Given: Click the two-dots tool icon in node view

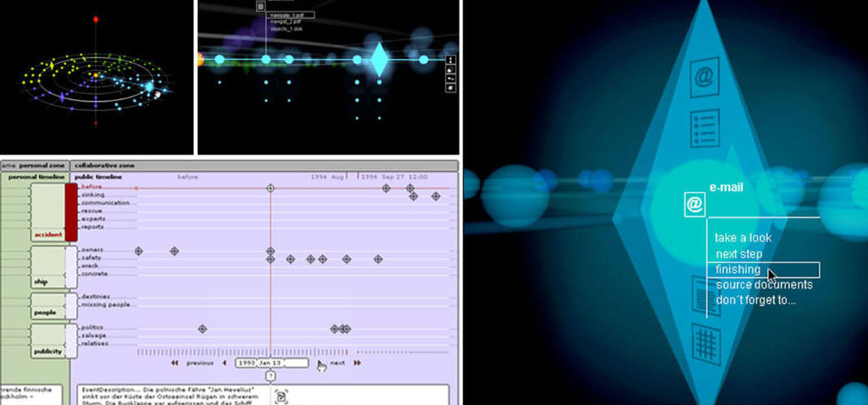Looking at the screenshot, I should [x=451, y=60].
